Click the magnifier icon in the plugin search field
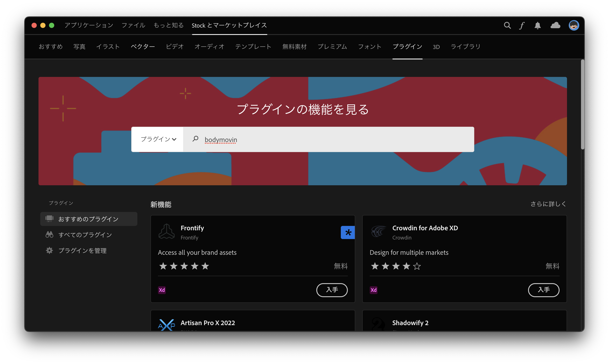 (x=196, y=139)
